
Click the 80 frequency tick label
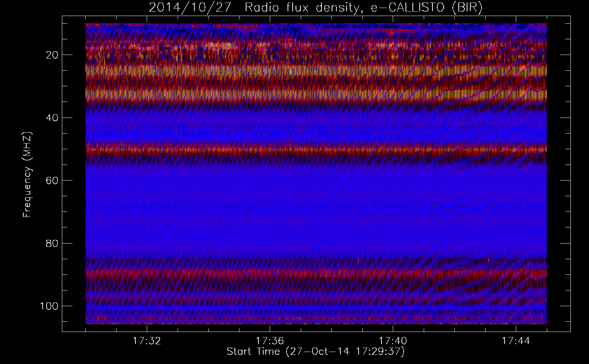click(x=52, y=243)
